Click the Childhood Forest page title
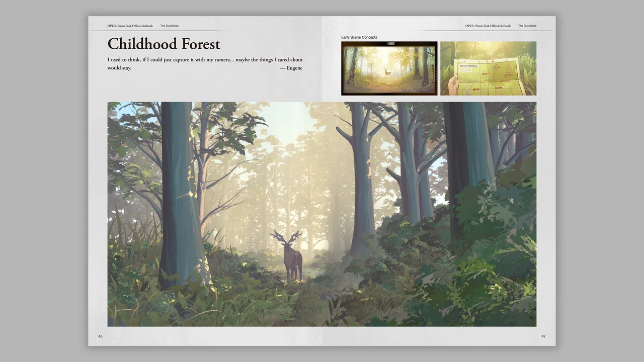644x362 pixels. click(x=164, y=44)
